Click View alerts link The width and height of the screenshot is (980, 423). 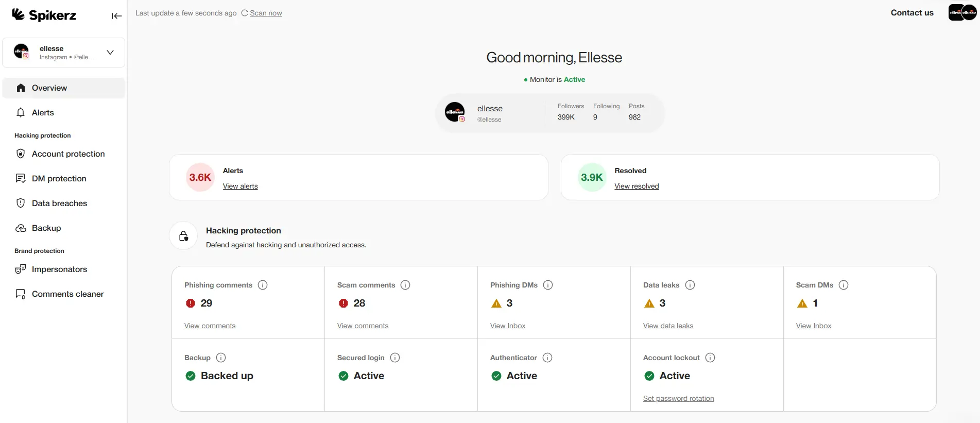click(240, 186)
